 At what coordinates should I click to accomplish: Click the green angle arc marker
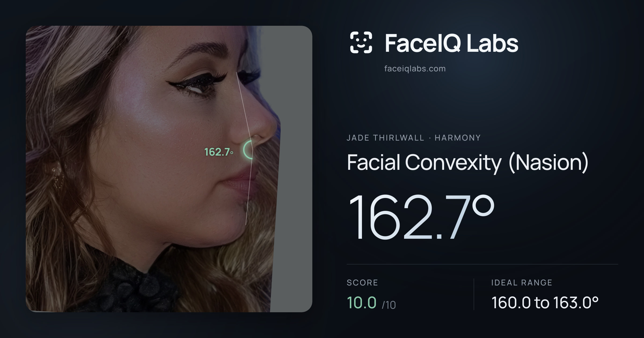click(248, 150)
